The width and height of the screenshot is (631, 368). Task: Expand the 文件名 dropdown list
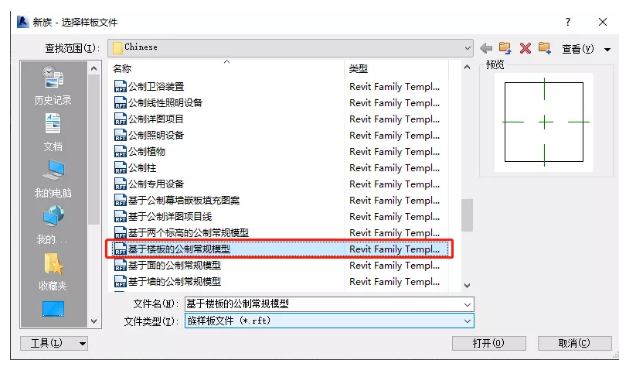pos(467,304)
